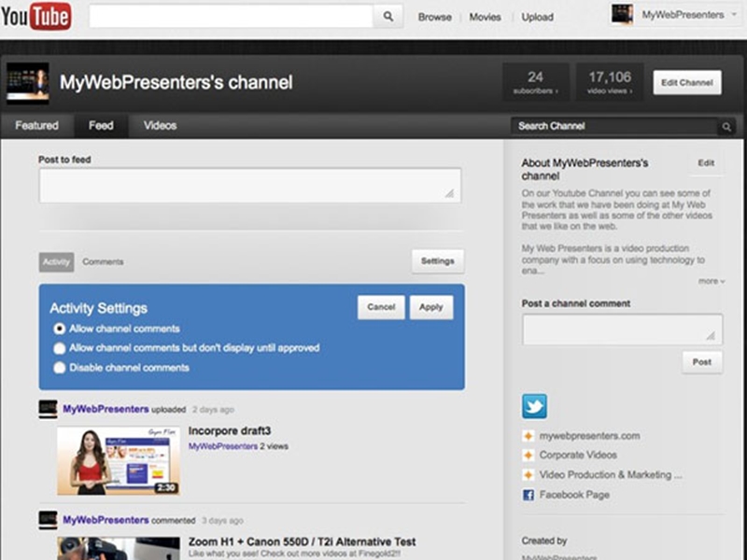Open Zoom H1 + Canon 550D video title

[x=302, y=542]
